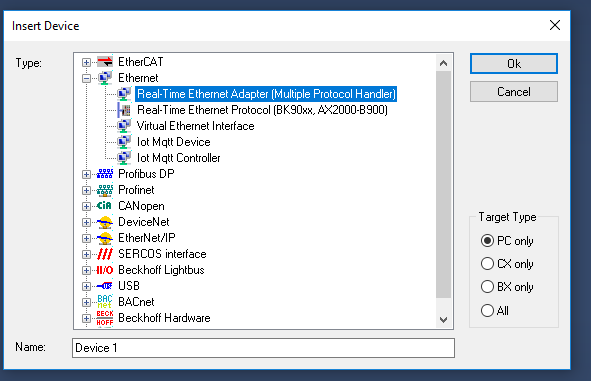Click the SERCOS interface red slashes icon
The image size is (591, 381).
105,254
